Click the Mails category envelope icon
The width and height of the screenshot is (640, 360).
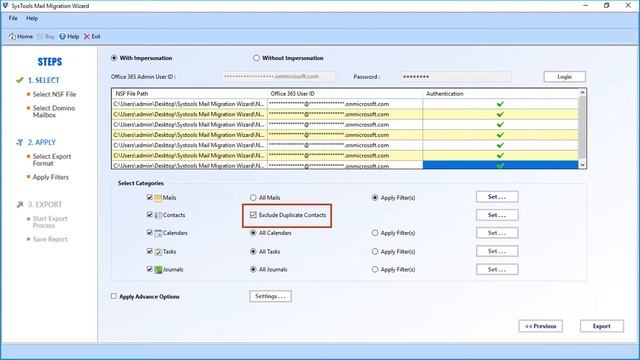[158, 198]
